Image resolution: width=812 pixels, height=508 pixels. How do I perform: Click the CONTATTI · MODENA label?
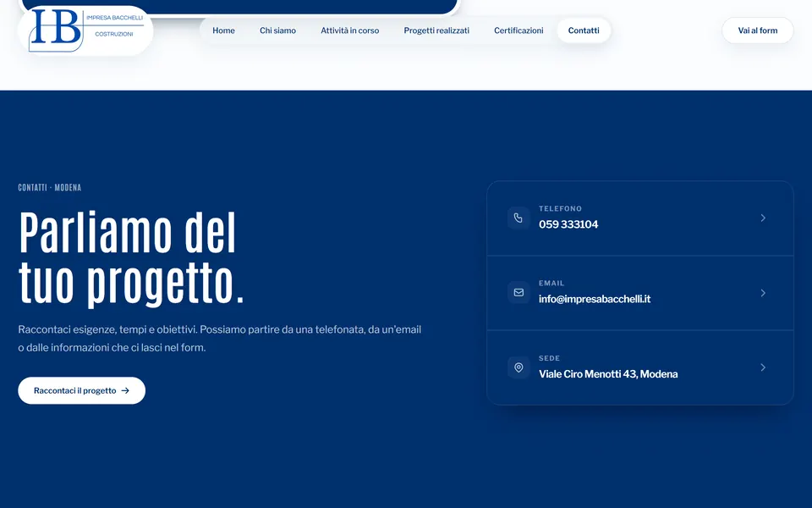pos(50,188)
